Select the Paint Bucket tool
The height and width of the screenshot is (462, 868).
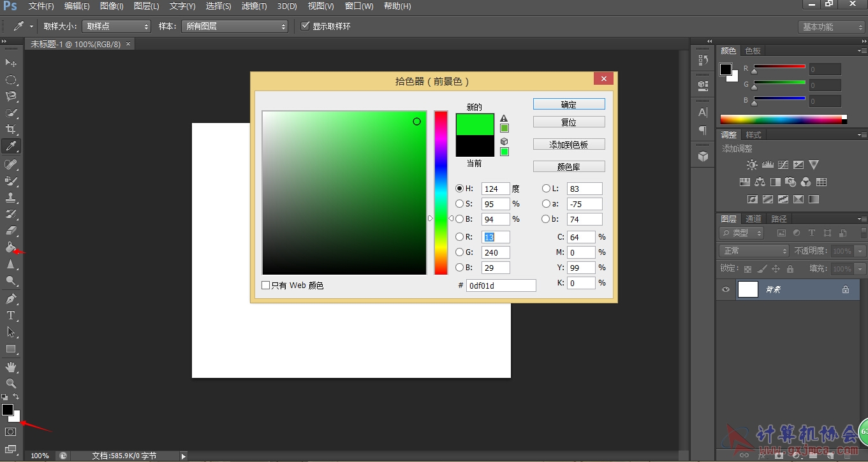click(x=11, y=247)
